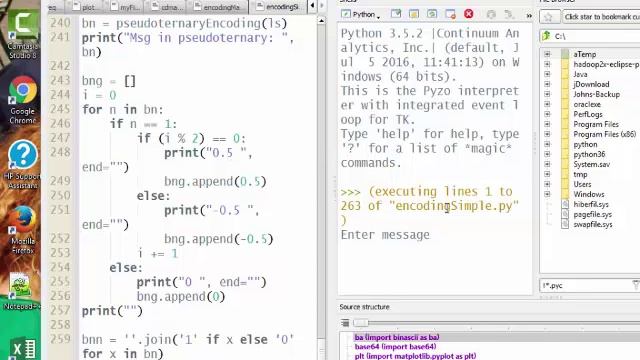
Task: Expand the jDownload folder node
Action: [x=547, y=84]
